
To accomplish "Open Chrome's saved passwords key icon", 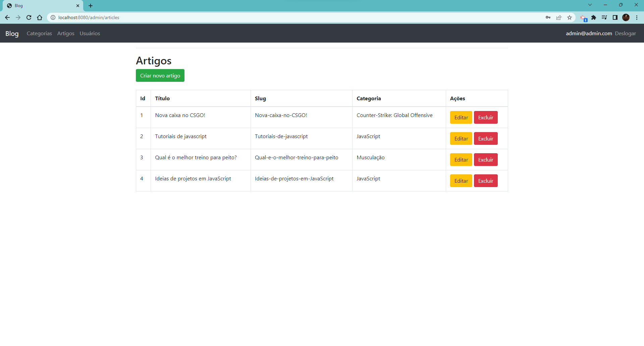I will pos(548,17).
